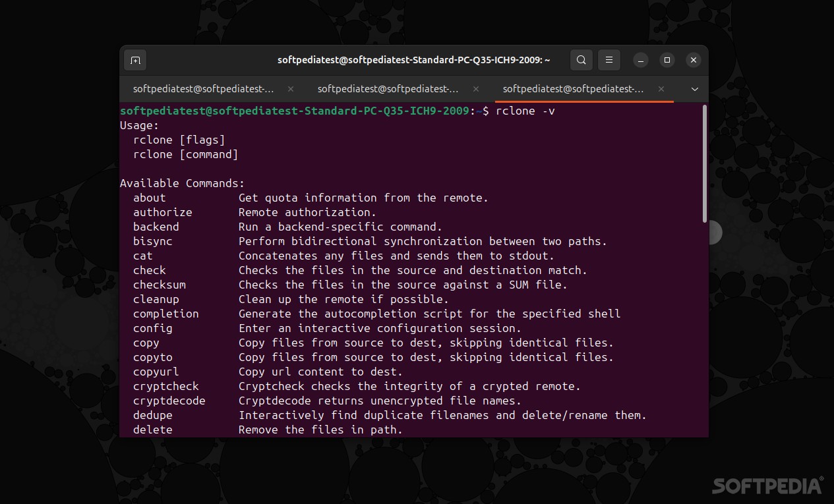The width and height of the screenshot is (834, 504).
Task: Click the 'copyurl' command name
Action: 156,372
